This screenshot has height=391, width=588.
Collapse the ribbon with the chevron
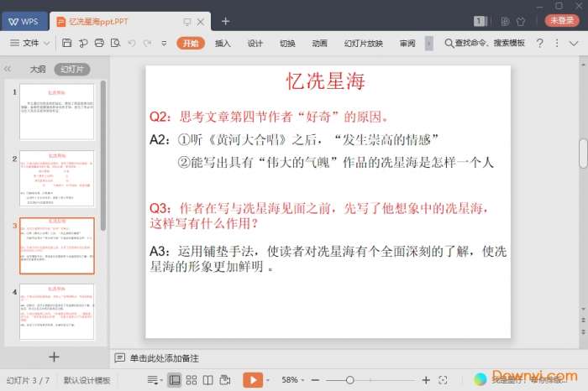pyautogui.click(x=574, y=44)
